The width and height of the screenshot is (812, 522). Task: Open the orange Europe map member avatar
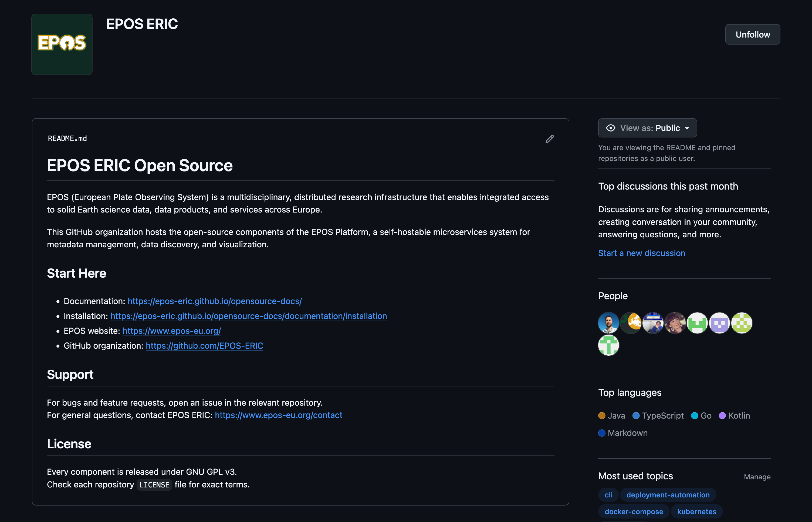pyautogui.click(x=631, y=323)
